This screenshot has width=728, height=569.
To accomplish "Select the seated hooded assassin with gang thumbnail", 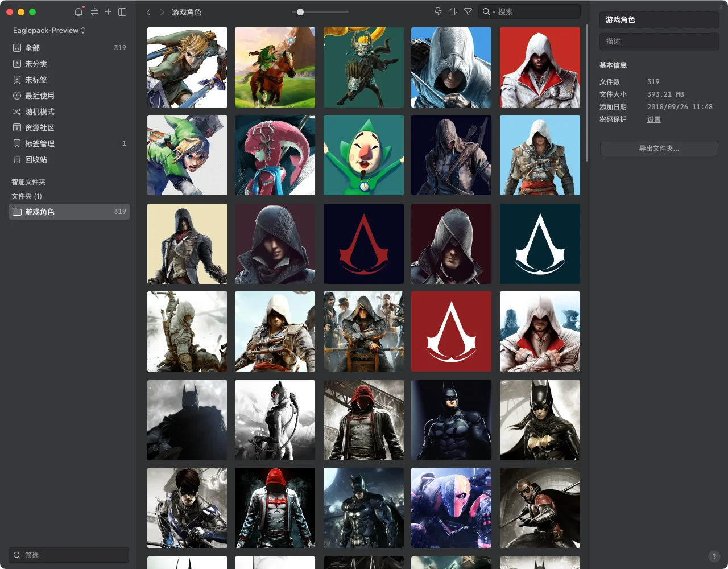I will [x=363, y=331].
